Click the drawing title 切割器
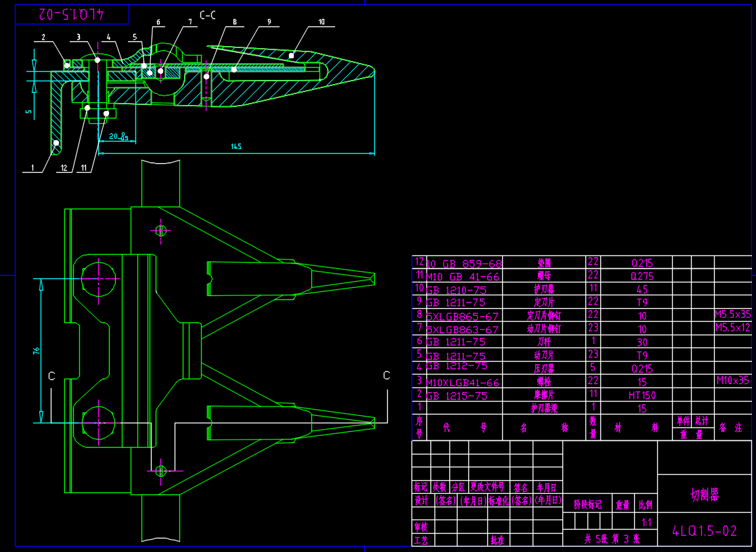Screen dimensions: 756x552 pos(705,494)
